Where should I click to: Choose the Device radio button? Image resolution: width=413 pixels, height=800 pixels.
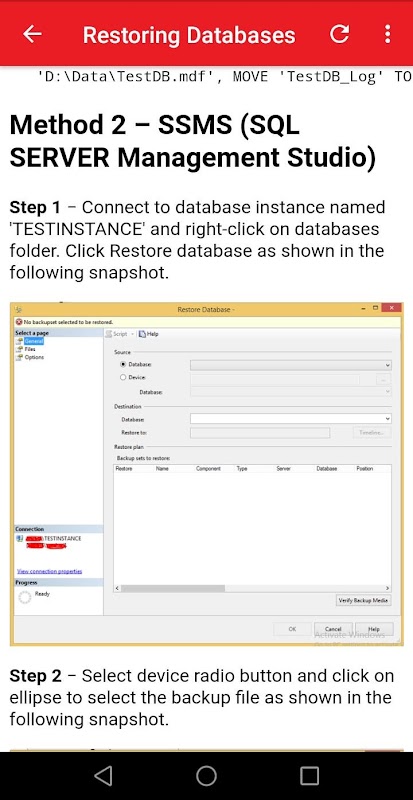pos(123,378)
